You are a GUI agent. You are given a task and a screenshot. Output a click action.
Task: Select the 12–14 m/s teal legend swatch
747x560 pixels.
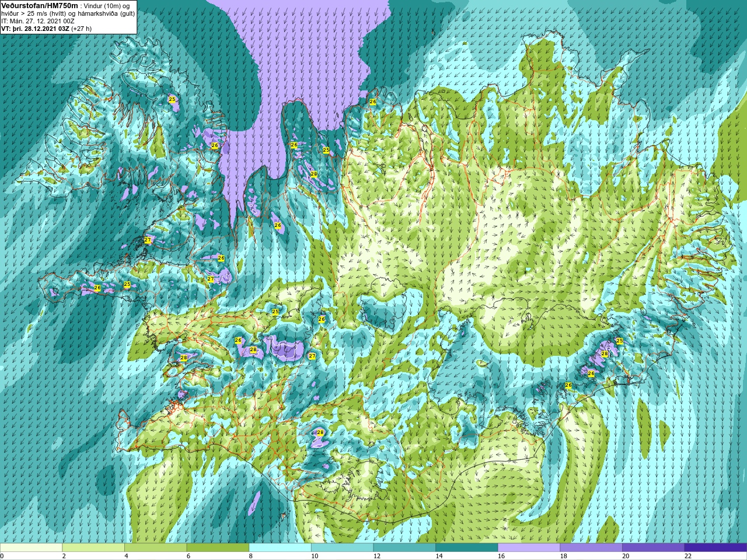(404, 548)
